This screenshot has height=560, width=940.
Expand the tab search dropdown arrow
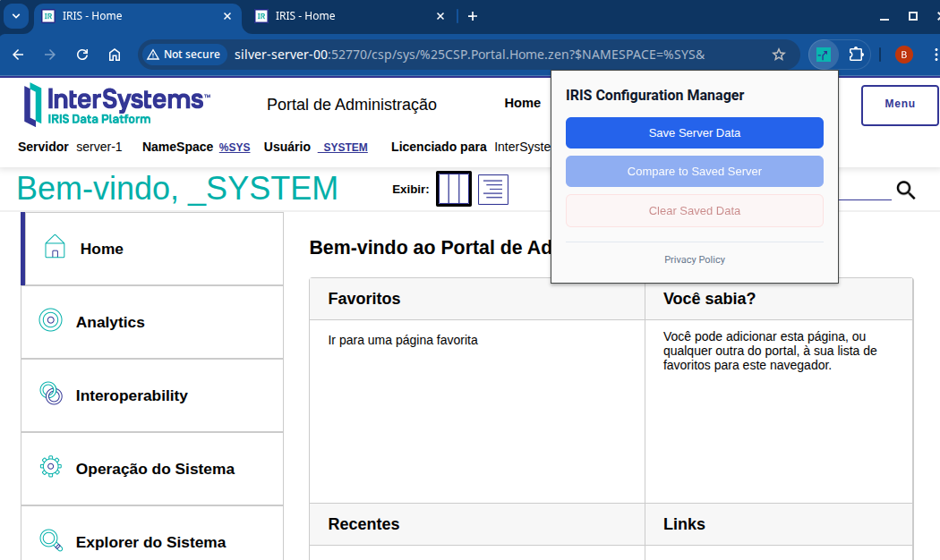pos(15,16)
